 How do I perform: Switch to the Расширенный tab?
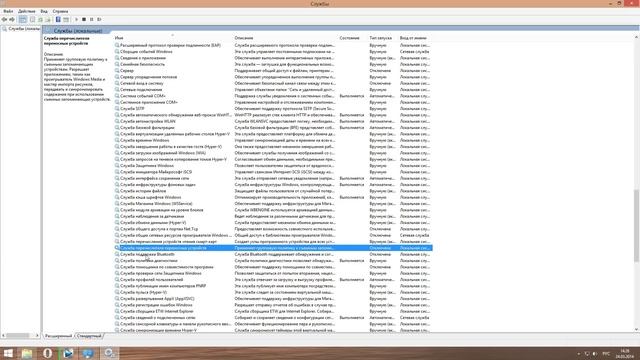(59, 336)
